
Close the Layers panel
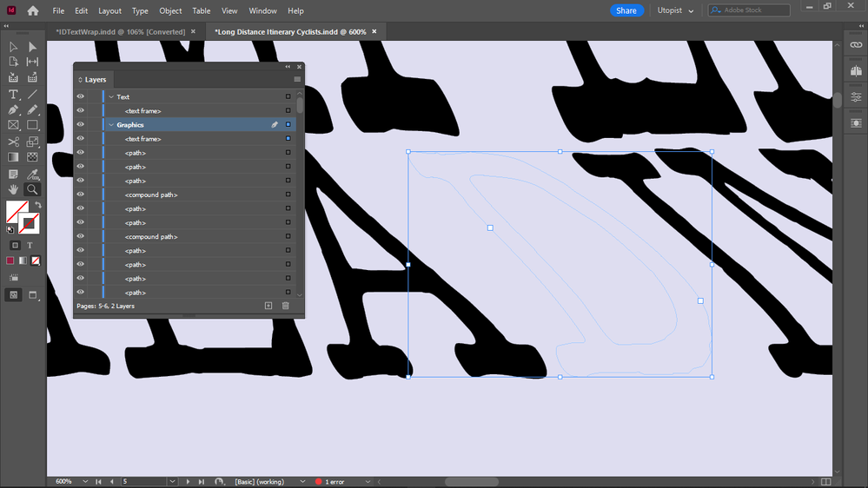click(x=299, y=67)
